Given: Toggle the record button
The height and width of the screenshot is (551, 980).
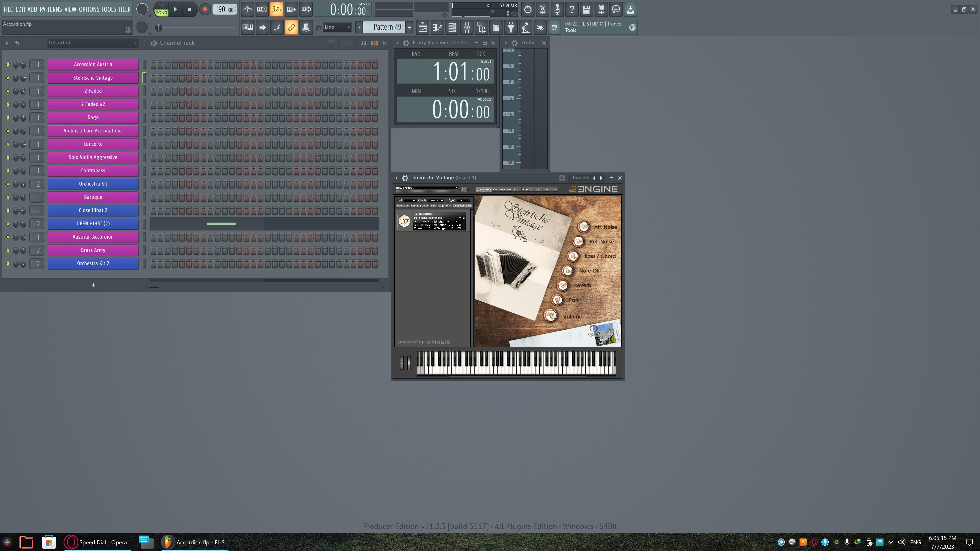Looking at the screenshot, I should pyautogui.click(x=205, y=9).
